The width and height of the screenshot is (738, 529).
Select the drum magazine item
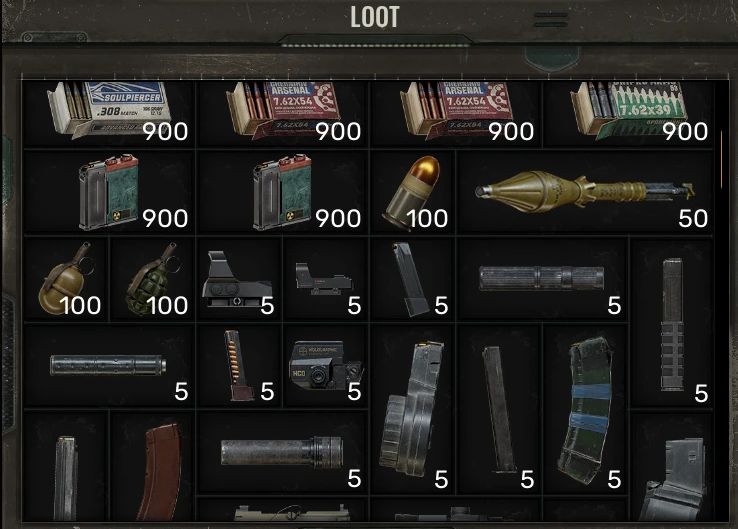coord(412,409)
